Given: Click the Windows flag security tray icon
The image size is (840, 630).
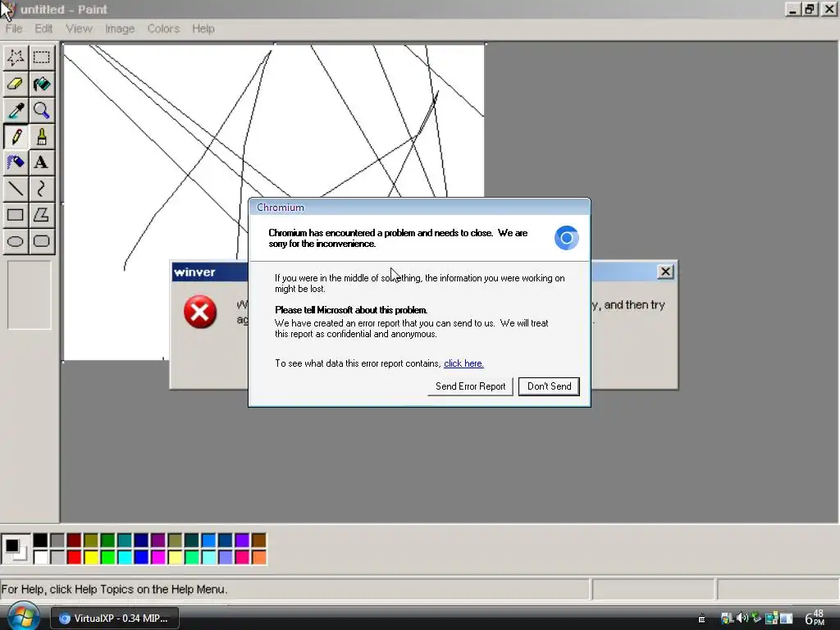Looking at the screenshot, I should pyautogui.click(x=727, y=619).
